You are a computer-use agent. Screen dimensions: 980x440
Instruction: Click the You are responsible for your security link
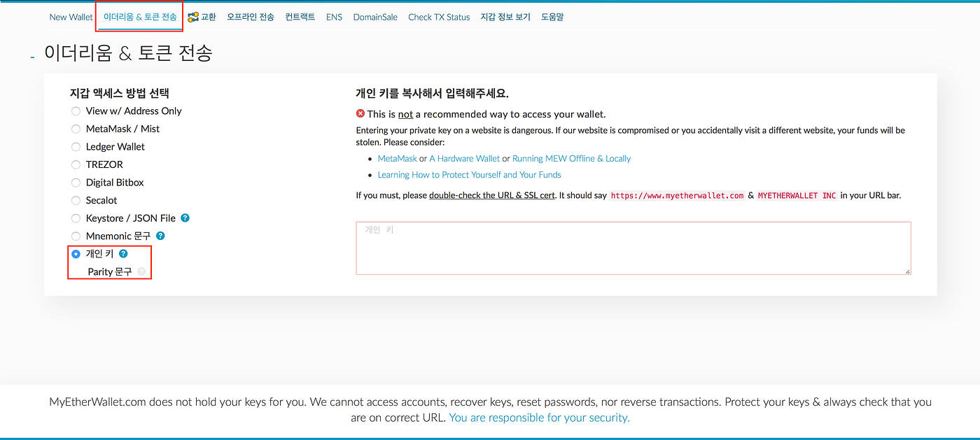539,417
